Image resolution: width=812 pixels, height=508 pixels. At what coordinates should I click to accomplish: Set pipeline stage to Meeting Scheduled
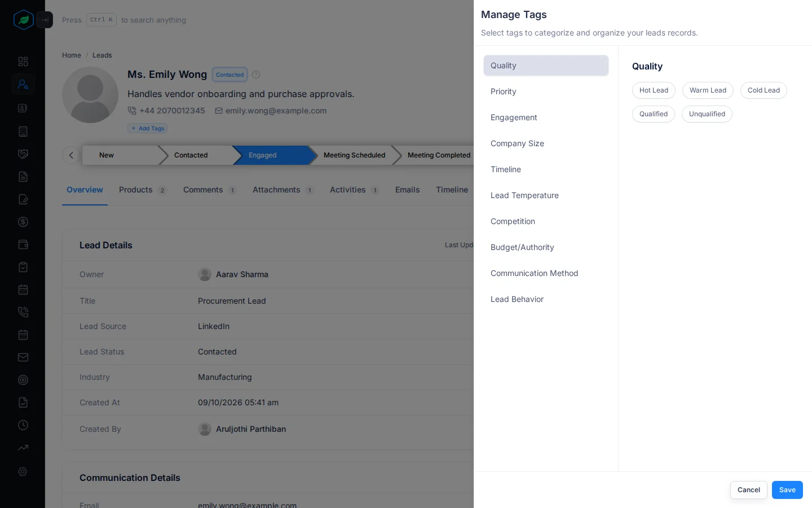(354, 155)
